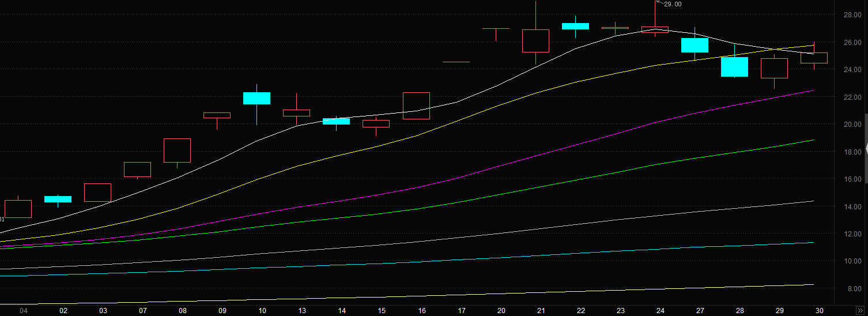Select the last candlestick above date 30

click(x=814, y=58)
